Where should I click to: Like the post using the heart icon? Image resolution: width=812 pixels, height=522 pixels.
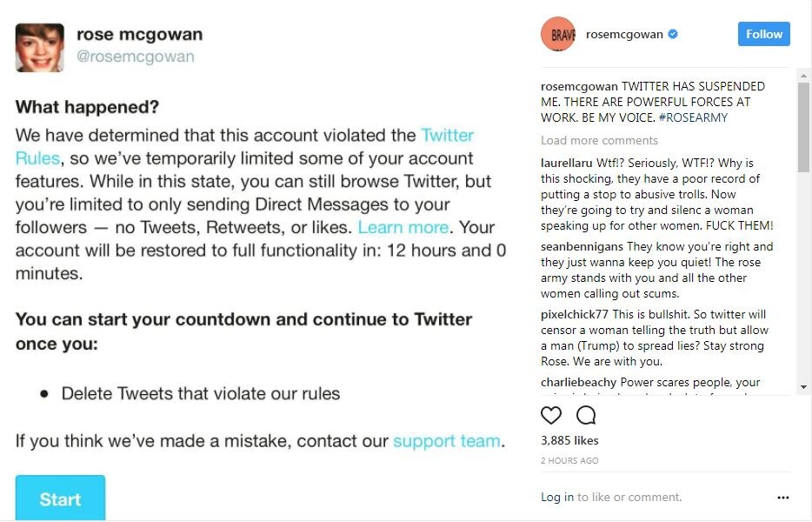point(551,415)
